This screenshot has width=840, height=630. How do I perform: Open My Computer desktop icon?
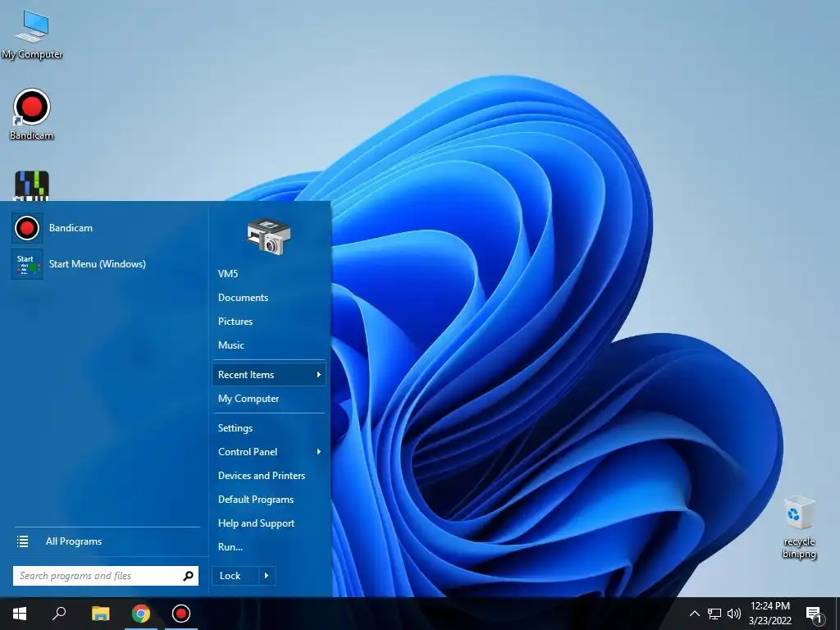pos(32,34)
